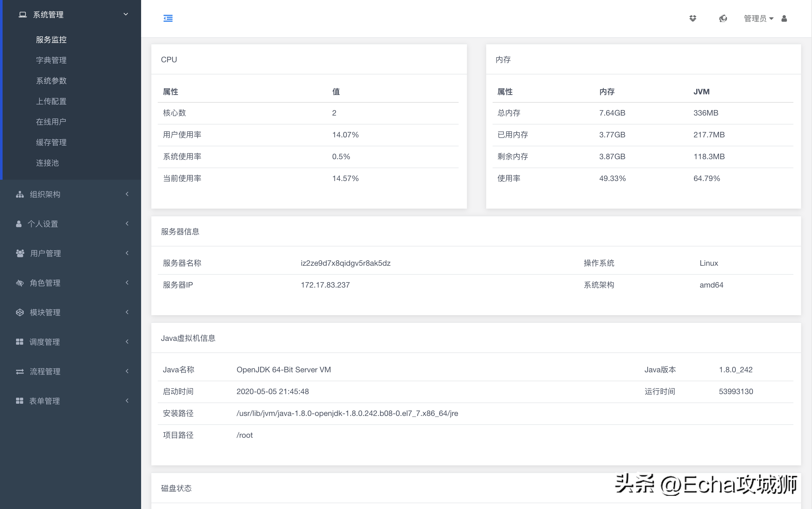Select the 模块管理 menu label

coord(45,312)
